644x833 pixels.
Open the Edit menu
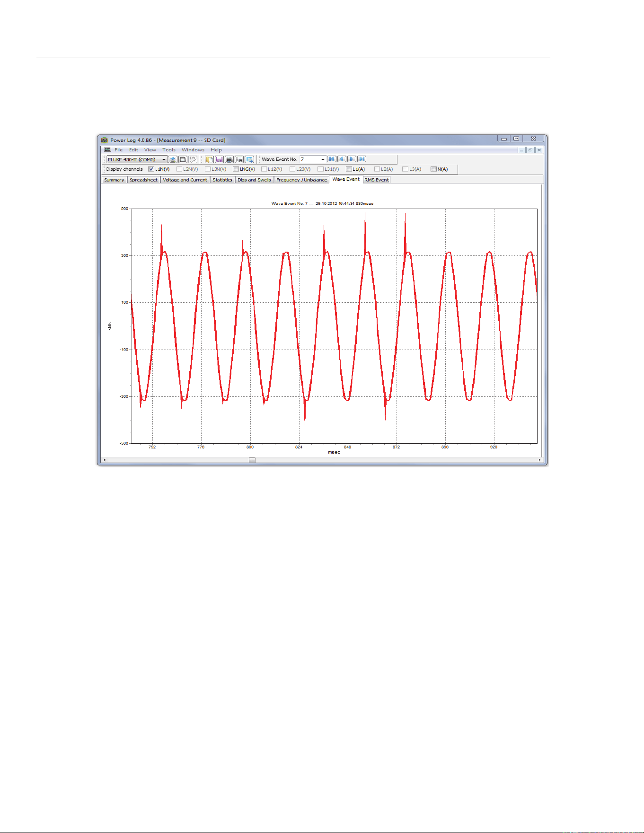click(x=133, y=149)
